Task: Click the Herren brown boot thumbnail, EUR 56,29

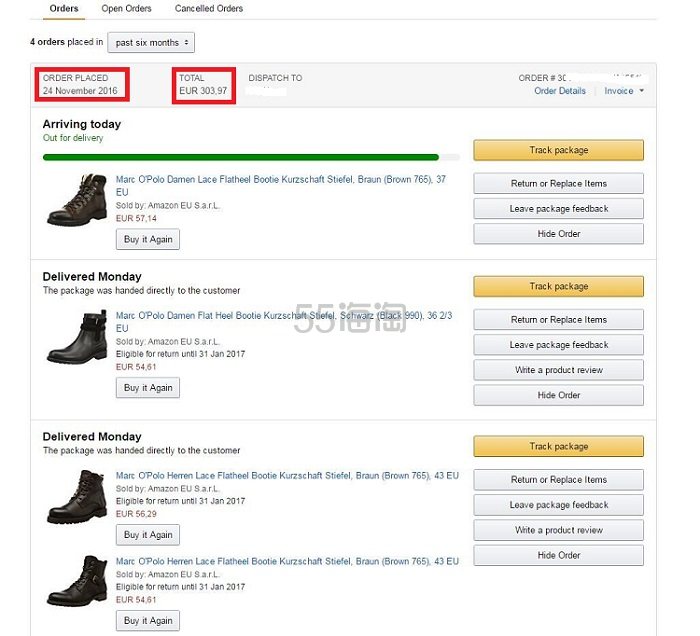Action: pyautogui.click(x=77, y=496)
